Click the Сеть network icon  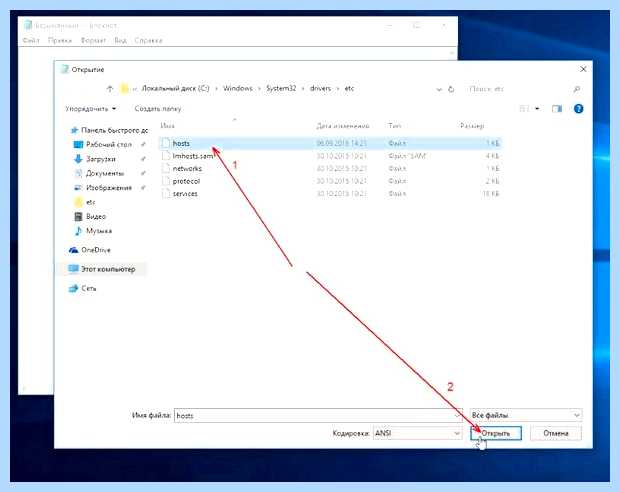[x=74, y=288]
